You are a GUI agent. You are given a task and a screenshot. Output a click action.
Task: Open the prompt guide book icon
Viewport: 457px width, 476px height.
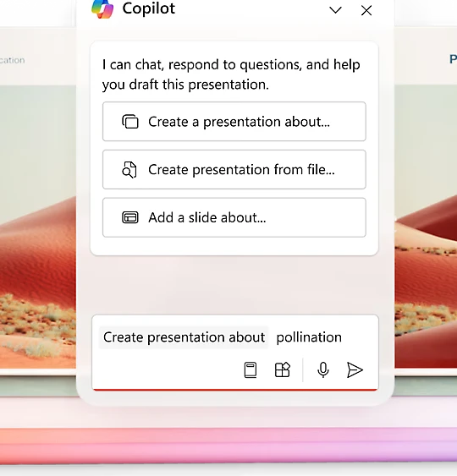tap(251, 370)
